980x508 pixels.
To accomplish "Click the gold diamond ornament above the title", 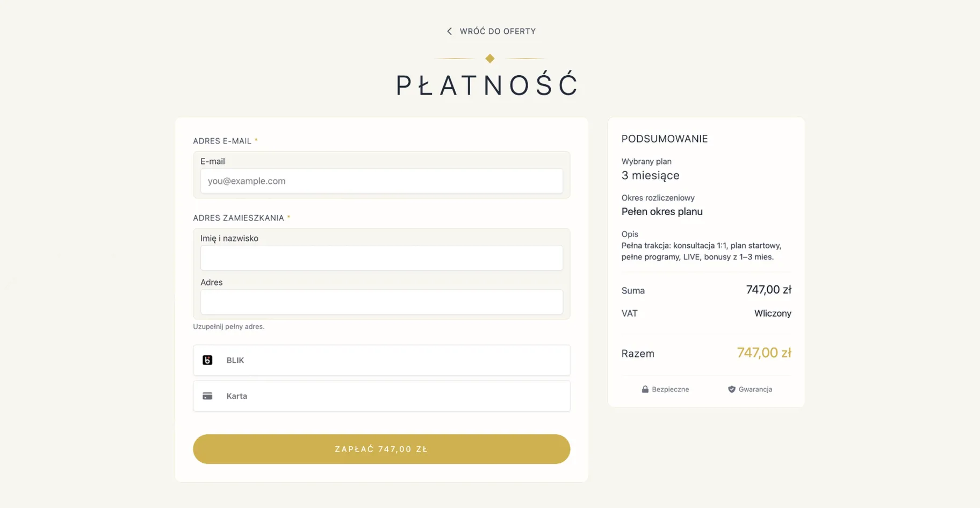I will pos(489,58).
